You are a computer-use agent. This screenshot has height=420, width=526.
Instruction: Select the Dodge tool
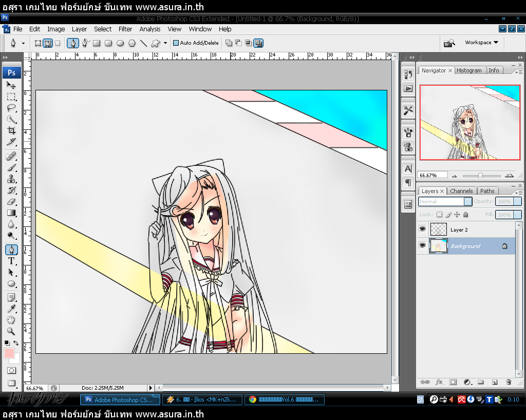[11, 235]
